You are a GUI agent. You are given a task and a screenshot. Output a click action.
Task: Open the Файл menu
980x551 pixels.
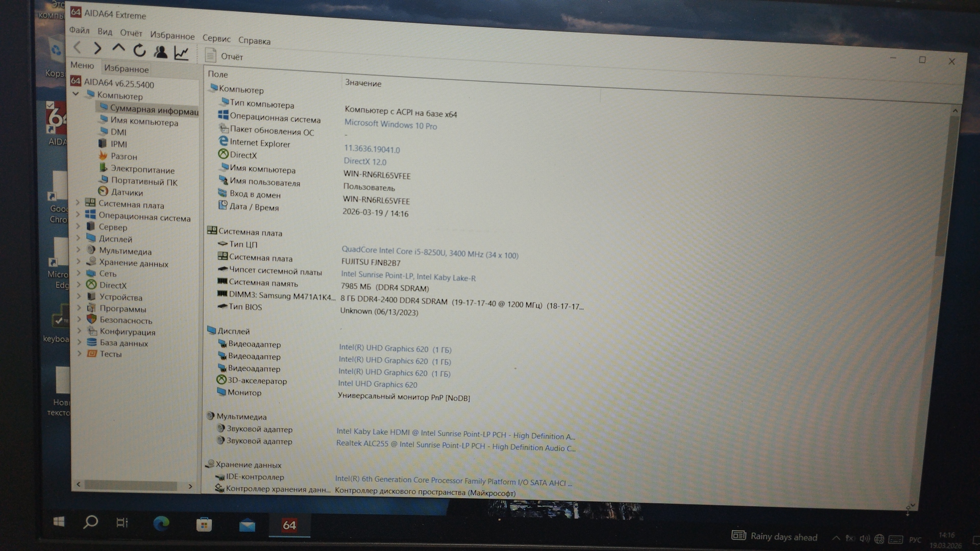[x=79, y=30]
